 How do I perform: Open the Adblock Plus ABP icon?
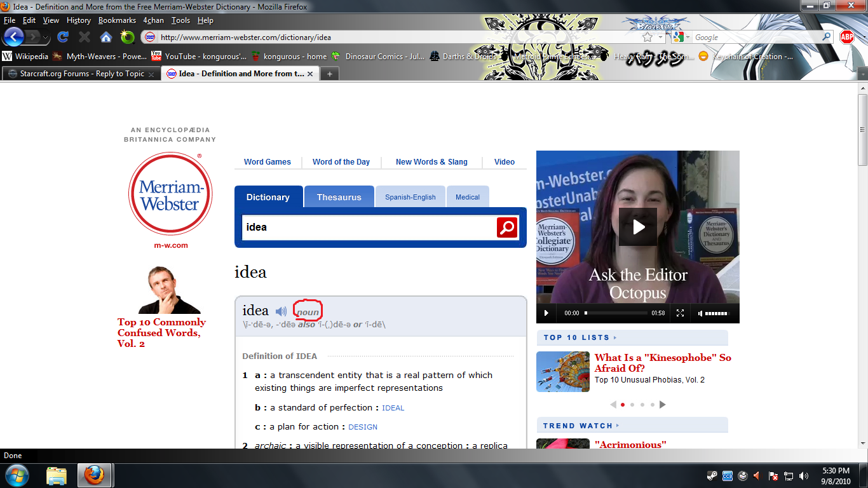[x=846, y=37]
